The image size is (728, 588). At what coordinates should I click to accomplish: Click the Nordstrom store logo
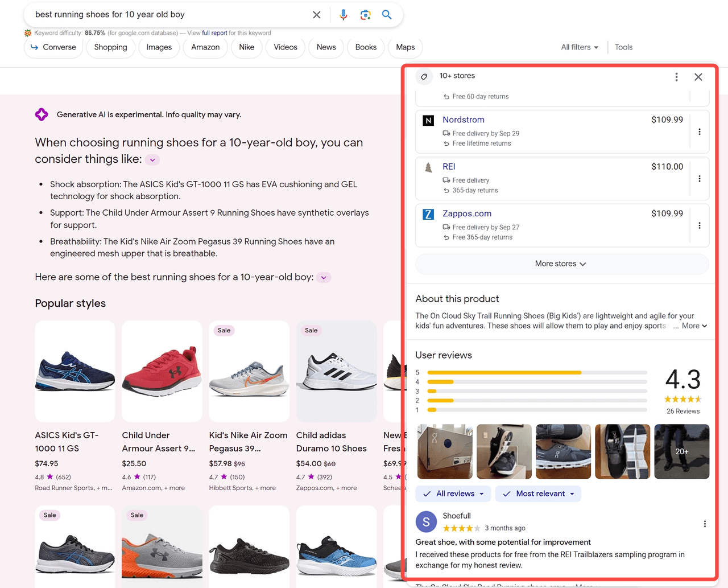[429, 120]
